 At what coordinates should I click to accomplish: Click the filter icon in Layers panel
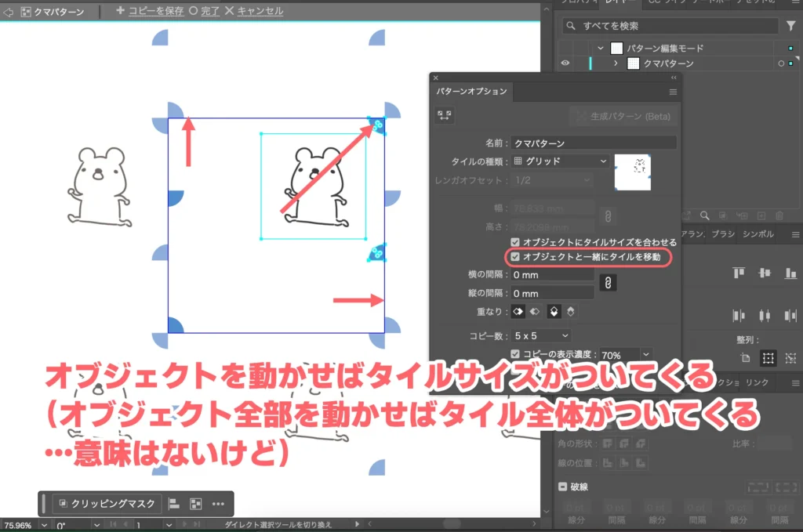pos(790,26)
